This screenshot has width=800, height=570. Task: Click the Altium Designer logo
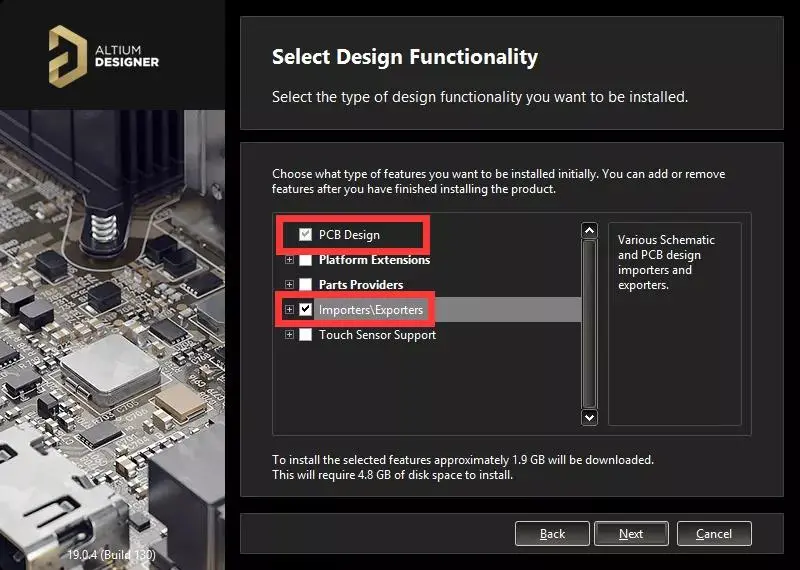pos(104,57)
